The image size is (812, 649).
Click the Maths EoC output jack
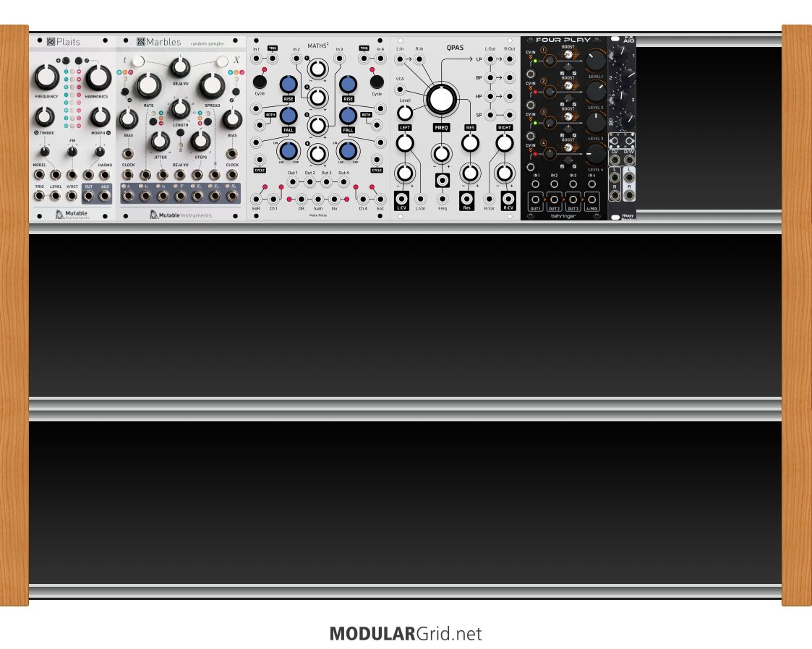click(380, 199)
